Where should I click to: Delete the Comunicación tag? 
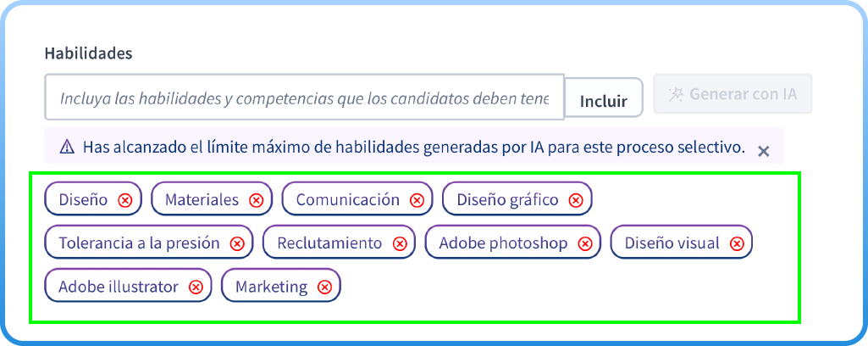pos(417,200)
